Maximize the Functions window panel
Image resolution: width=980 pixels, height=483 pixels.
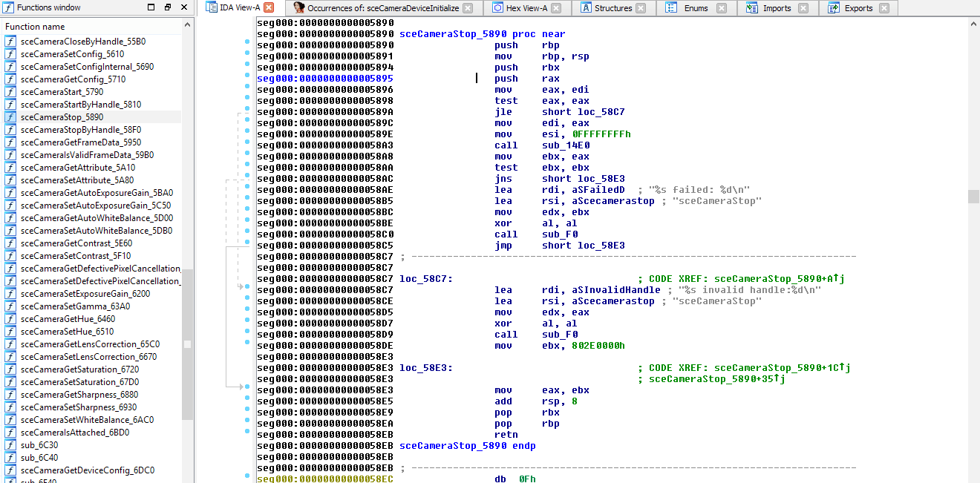point(151,7)
